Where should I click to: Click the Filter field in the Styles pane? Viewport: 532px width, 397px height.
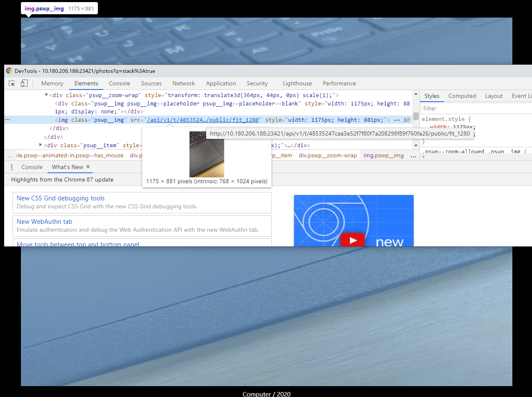point(460,108)
